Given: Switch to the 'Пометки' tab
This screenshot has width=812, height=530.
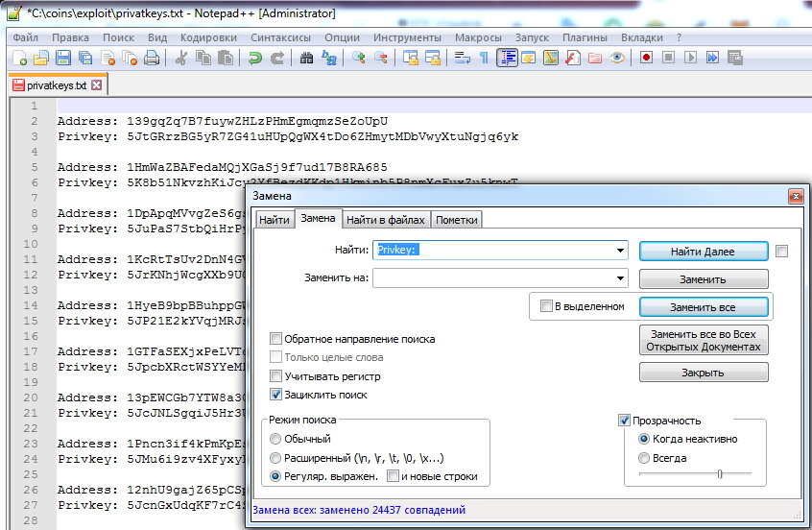Looking at the screenshot, I should click(x=456, y=220).
